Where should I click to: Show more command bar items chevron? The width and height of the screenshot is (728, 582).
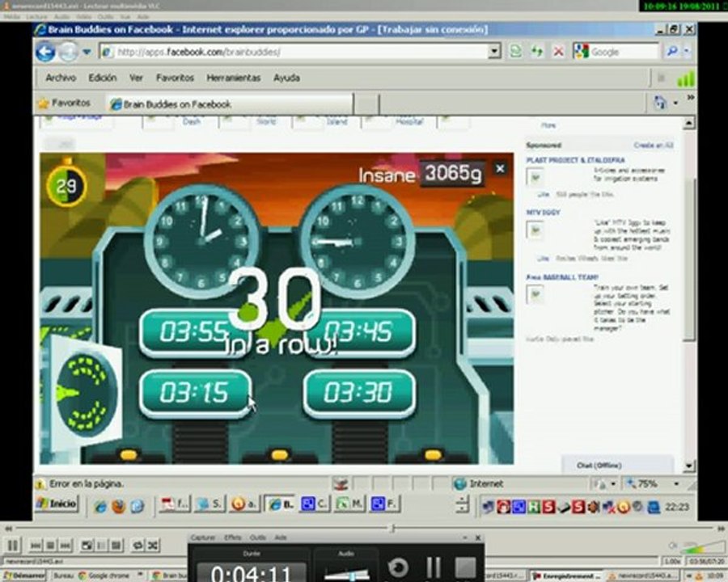click(691, 98)
